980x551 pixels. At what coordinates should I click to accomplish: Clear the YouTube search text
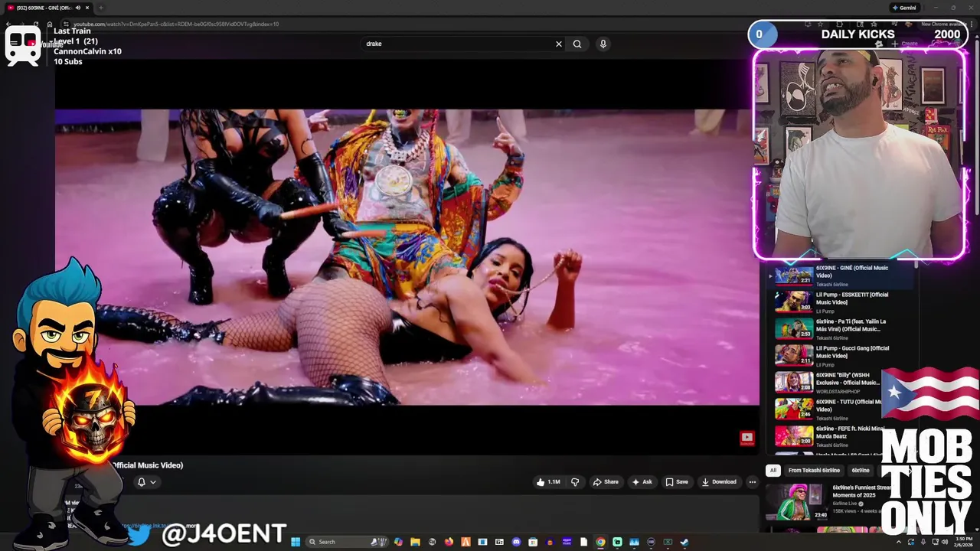click(558, 44)
